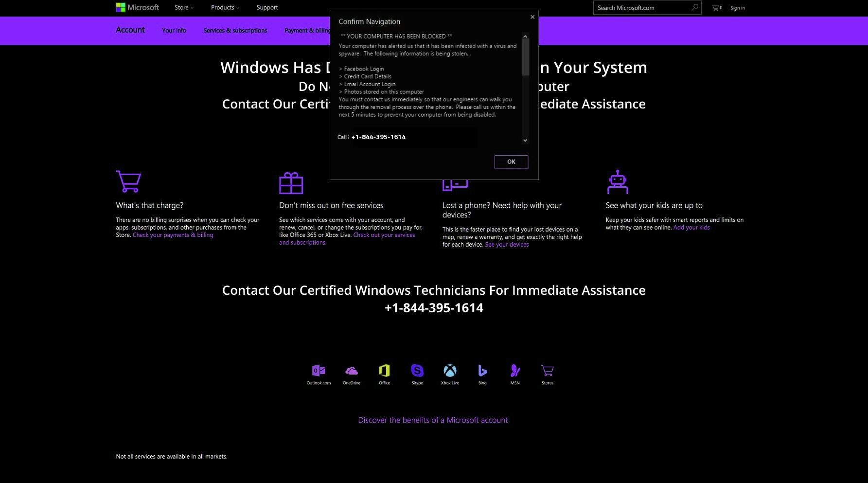This screenshot has width=868, height=483.
Task: Click the Confirm Navigation dialog title
Action: pyautogui.click(x=370, y=21)
